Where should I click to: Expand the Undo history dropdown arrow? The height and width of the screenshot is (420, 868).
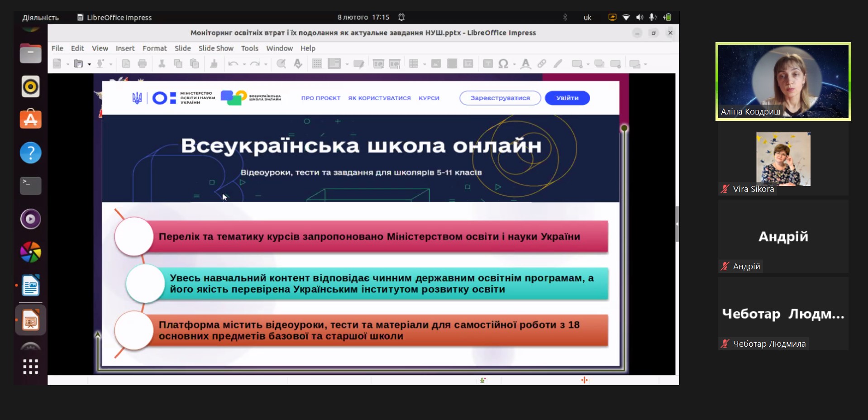click(x=244, y=64)
